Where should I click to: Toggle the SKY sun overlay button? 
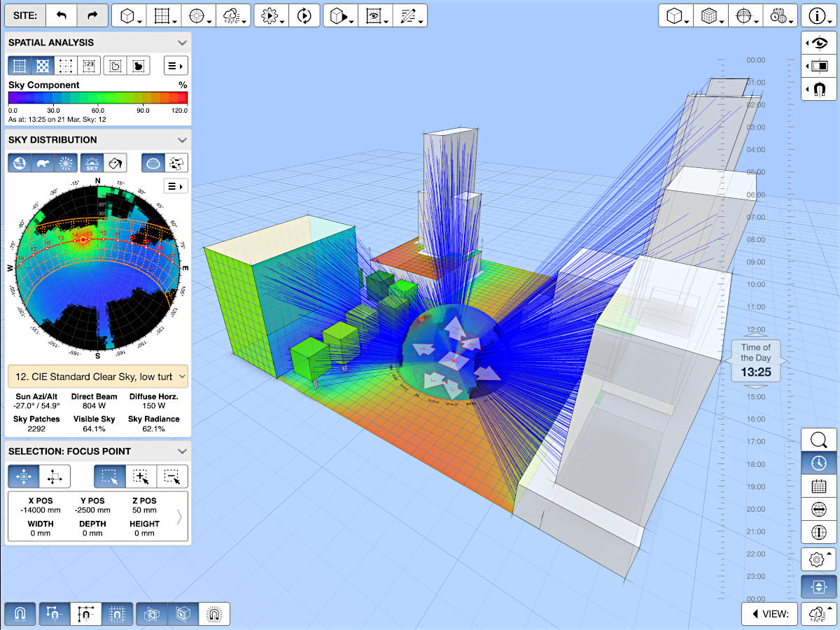(x=91, y=163)
